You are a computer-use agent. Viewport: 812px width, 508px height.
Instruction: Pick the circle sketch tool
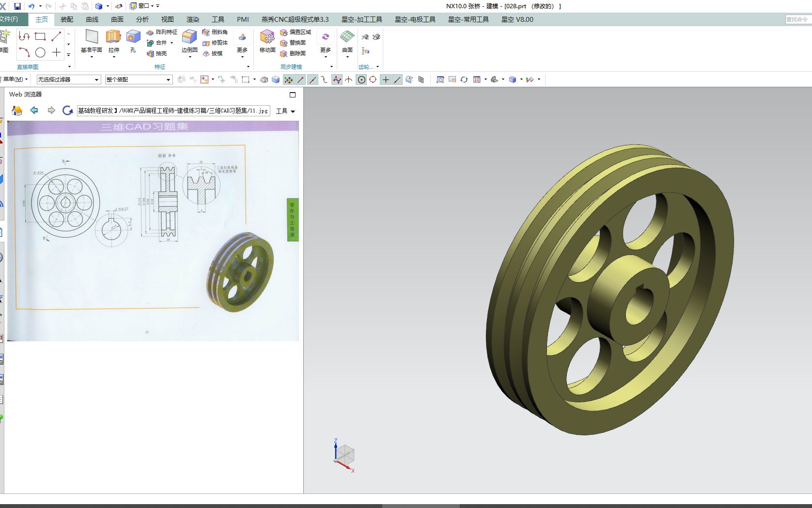[40, 52]
